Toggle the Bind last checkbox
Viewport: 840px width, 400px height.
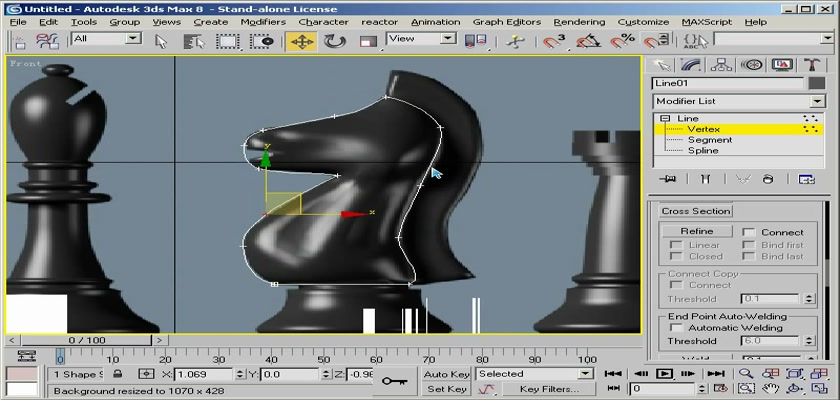749,256
